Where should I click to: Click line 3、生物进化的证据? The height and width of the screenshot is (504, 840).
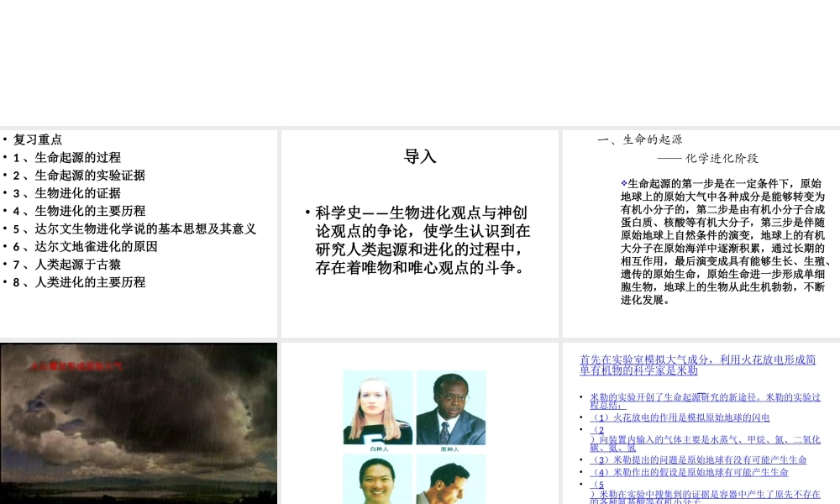pos(67,193)
